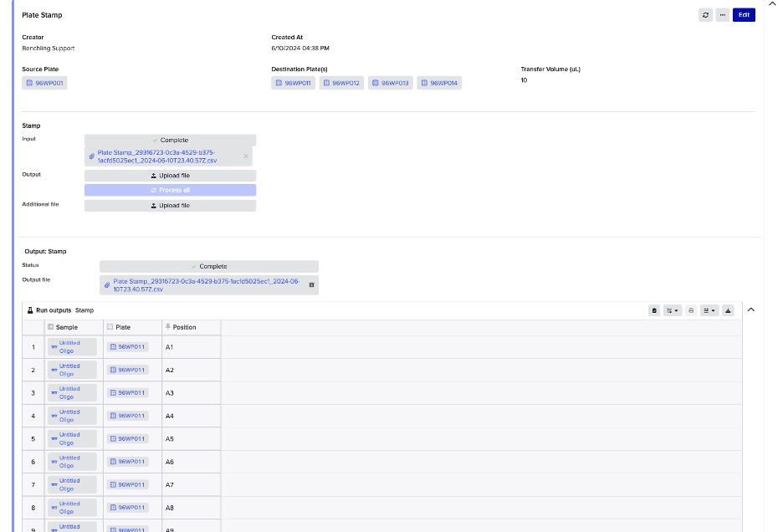The width and height of the screenshot is (783, 532).
Task: Open the input Plate Stamp CSV file link
Action: pos(157,156)
